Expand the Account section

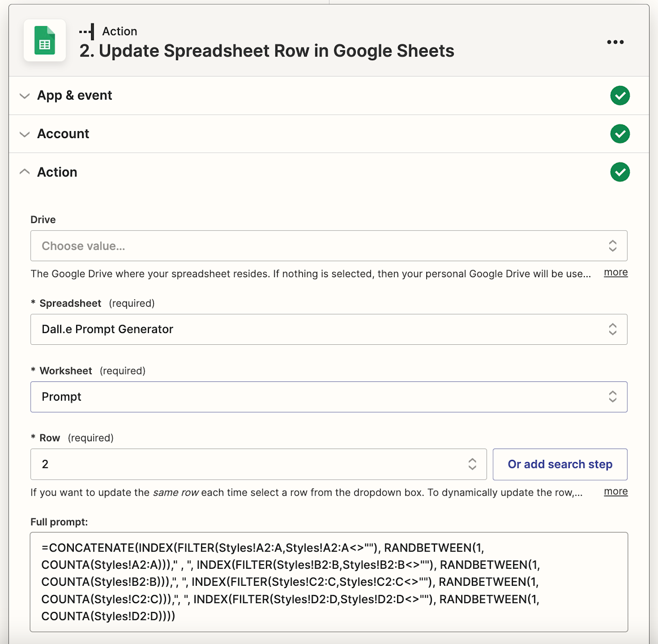click(24, 134)
